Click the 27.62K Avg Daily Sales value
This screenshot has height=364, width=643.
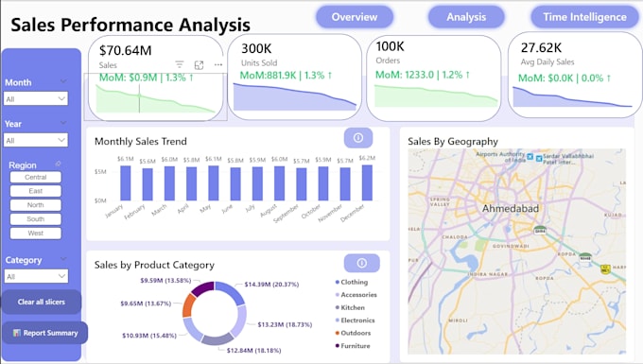coord(541,47)
